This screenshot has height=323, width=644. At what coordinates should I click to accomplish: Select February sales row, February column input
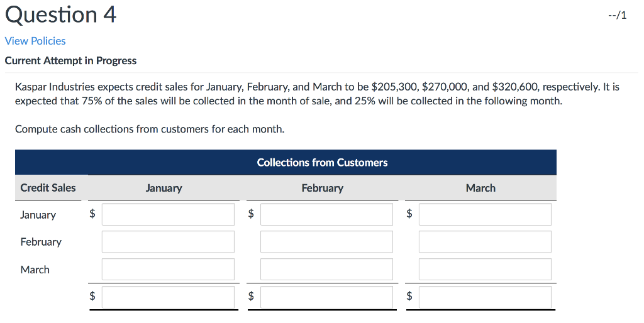[x=326, y=242]
